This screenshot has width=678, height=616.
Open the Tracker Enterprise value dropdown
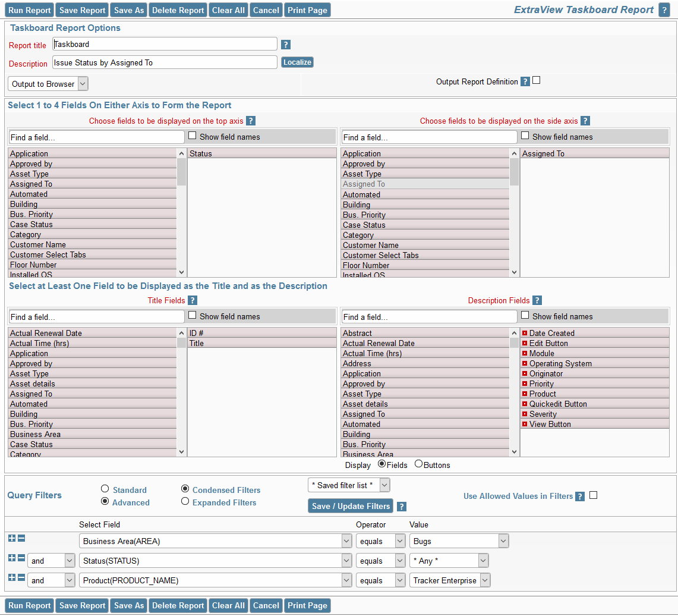(450, 580)
